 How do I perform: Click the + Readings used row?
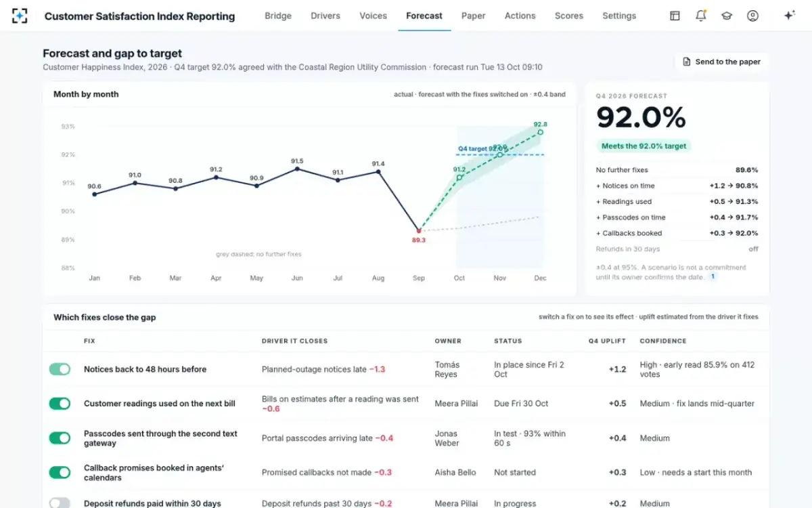(677, 201)
